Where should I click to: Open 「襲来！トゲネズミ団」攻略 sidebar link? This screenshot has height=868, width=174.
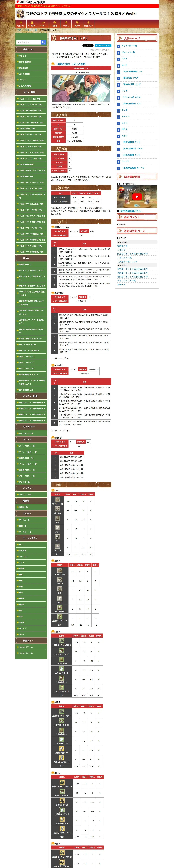tap(31, 104)
